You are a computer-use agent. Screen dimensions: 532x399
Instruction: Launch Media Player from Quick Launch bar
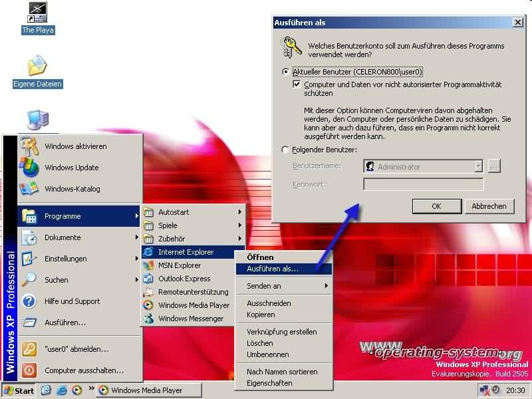click(77, 390)
